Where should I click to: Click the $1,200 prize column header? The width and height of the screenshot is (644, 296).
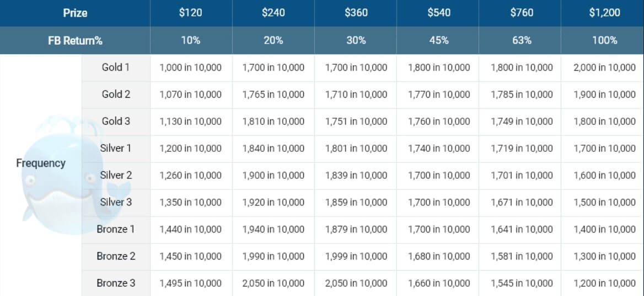pyautogui.click(x=604, y=13)
